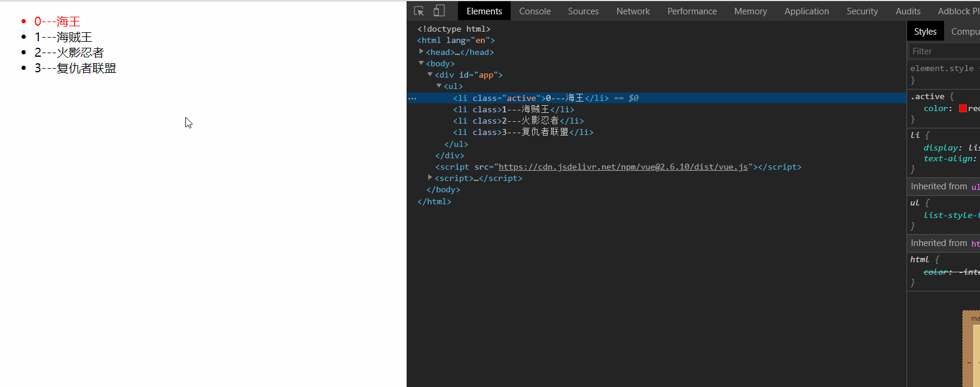
Task: Activate the inspect element picker icon
Action: pos(419,11)
